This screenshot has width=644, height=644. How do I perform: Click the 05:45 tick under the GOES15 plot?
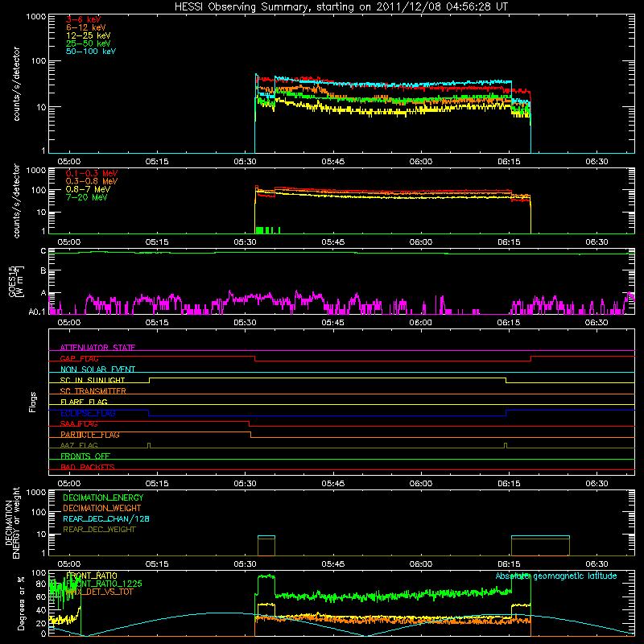pos(332,323)
